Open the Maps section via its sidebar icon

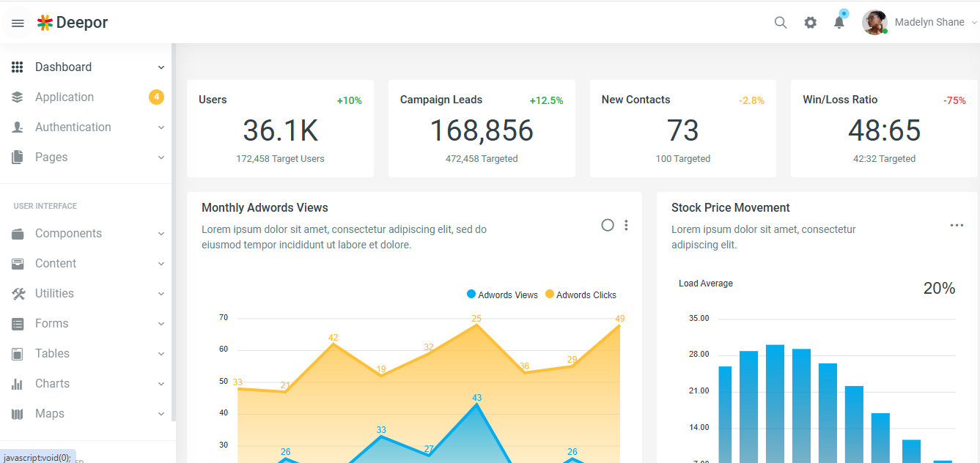[x=18, y=413]
